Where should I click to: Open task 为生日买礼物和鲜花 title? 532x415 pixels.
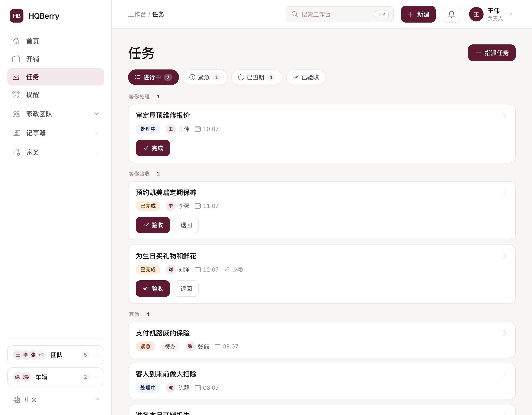(x=166, y=256)
